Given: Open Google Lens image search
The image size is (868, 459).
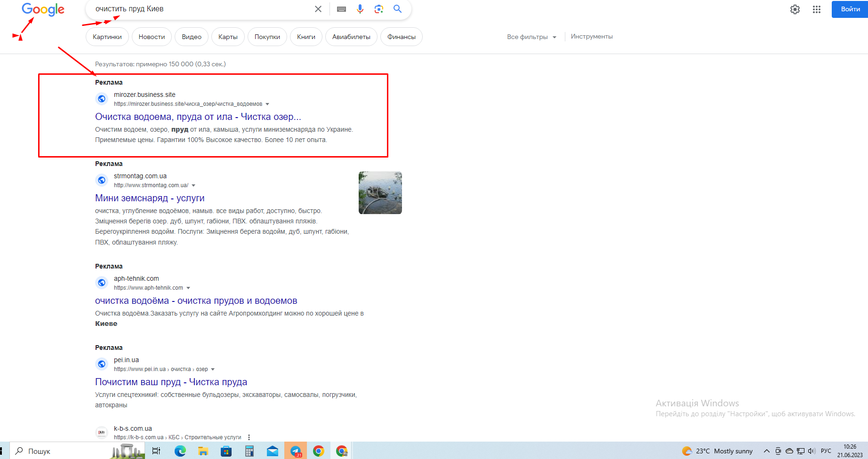Looking at the screenshot, I should (x=379, y=9).
